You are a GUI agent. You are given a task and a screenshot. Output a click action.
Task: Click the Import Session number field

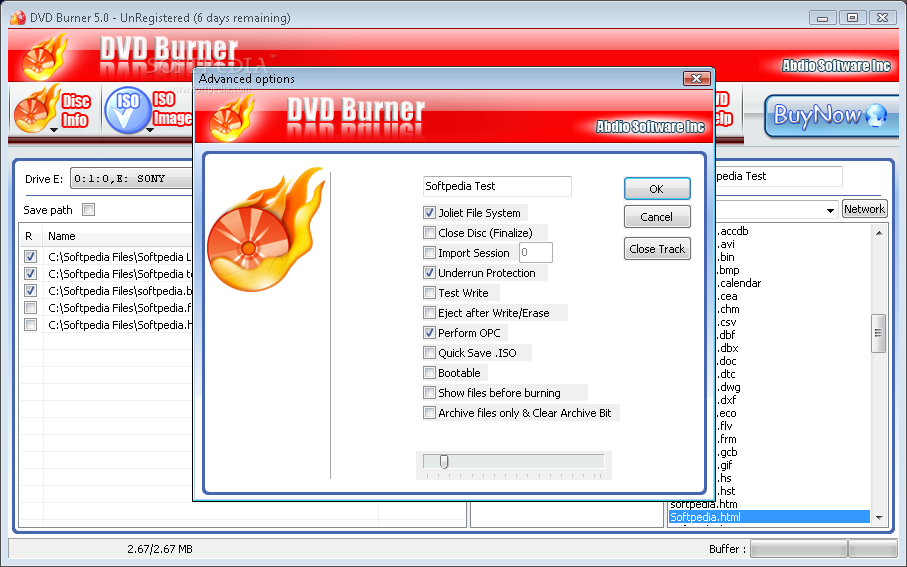coord(536,253)
